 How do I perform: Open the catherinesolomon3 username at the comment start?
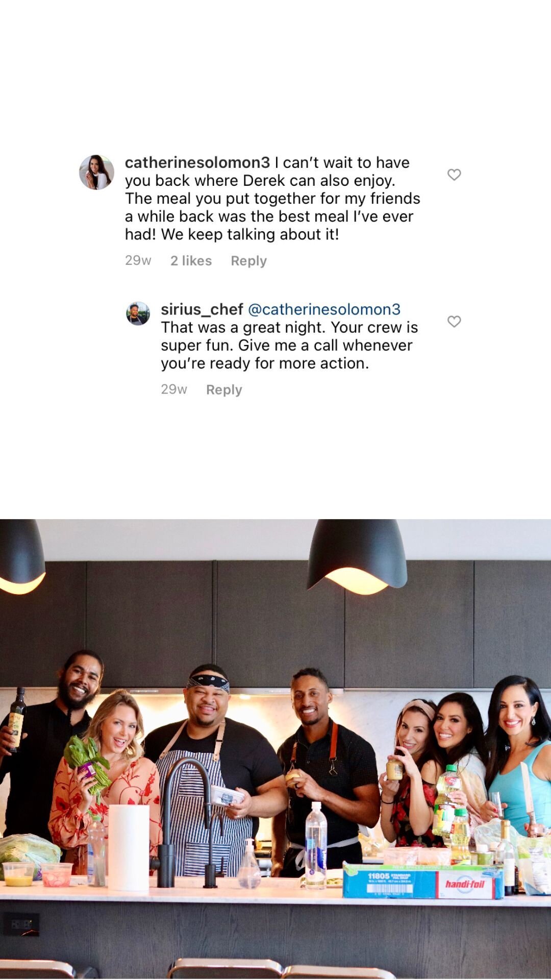(x=197, y=162)
